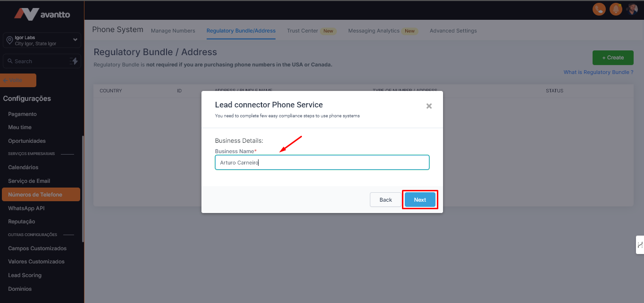Click the sidebar Search field
644x303 pixels.
click(x=35, y=61)
